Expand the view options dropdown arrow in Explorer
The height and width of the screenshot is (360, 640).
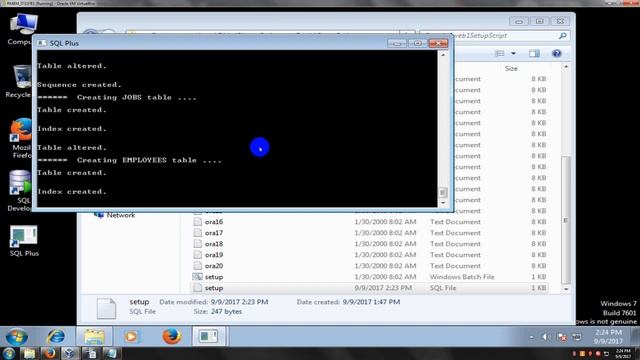pyautogui.click(x=513, y=53)
